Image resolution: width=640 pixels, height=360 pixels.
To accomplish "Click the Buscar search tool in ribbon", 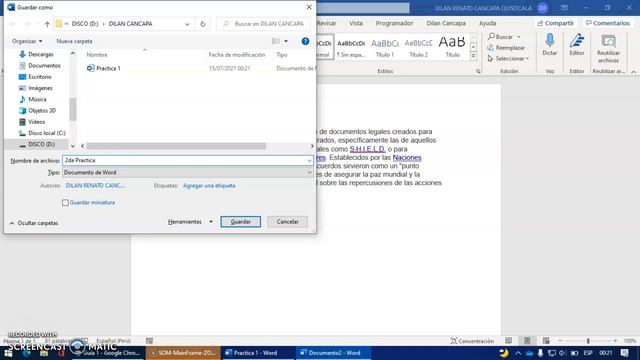I will [x=504, y=37].
